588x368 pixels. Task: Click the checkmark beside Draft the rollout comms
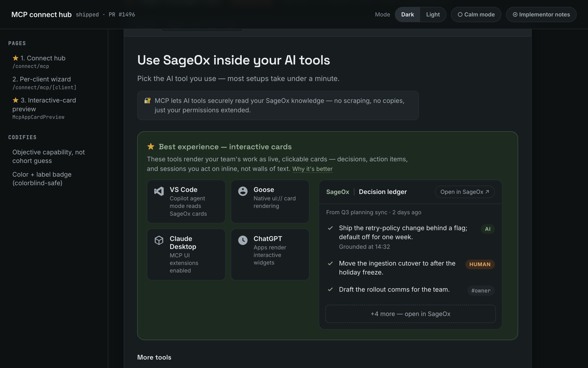point(330,289)
